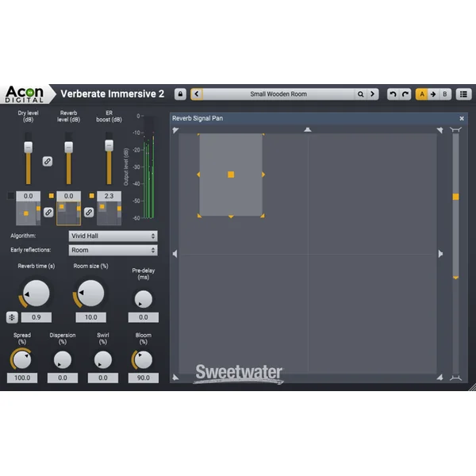Open the Reverb signal pan pad
Image resolution: width=476 pixels, height=476 pixels.
(x=68, y=213)
